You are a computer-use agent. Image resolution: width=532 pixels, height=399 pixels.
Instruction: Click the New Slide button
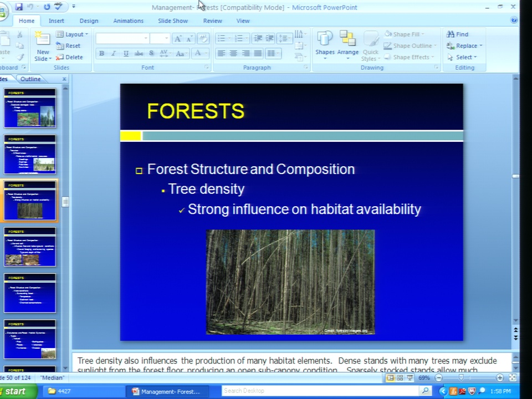pos(43,46)
